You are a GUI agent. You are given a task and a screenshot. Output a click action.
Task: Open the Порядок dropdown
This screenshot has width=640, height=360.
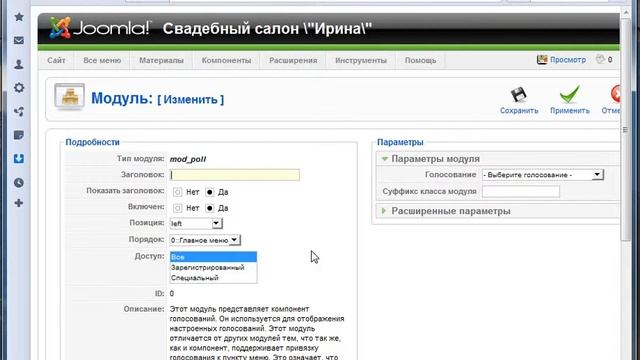tap(205, 240)
